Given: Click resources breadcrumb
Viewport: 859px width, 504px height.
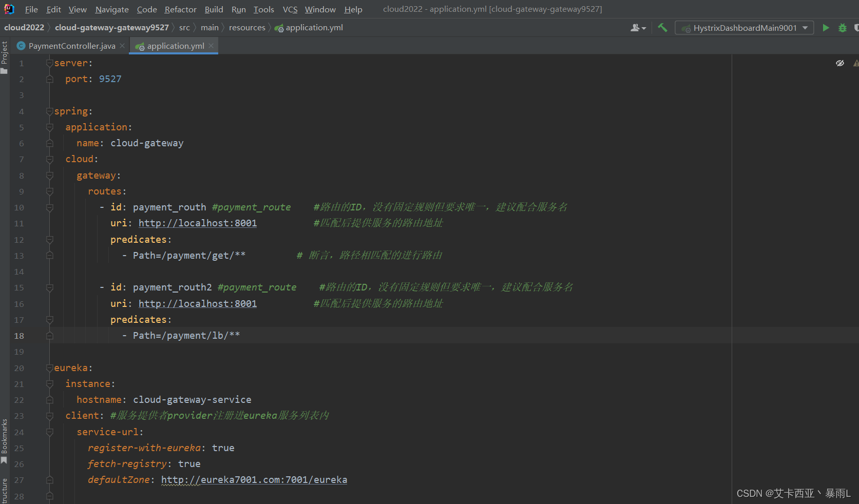Looking at the screenshot, I should point(247,27).
